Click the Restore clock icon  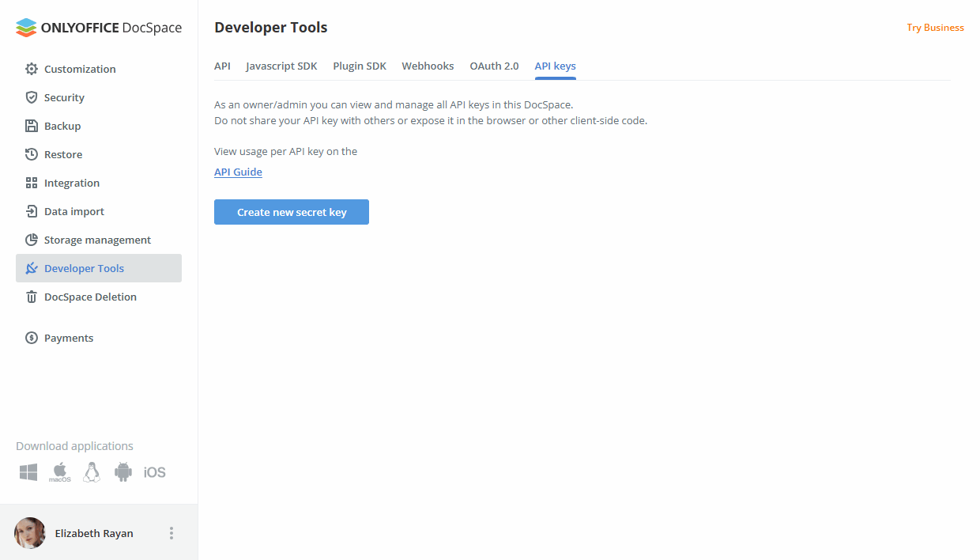(x=32, y=154)
